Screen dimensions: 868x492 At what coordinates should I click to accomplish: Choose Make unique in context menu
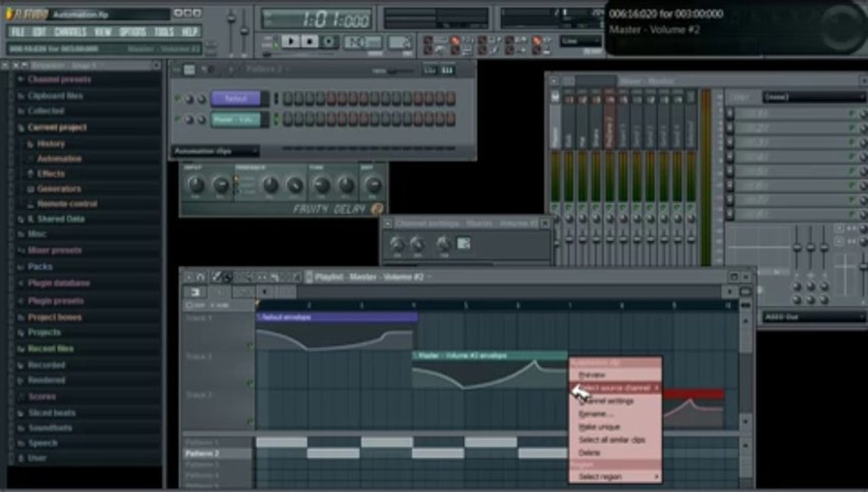click(x=615, y=427)
